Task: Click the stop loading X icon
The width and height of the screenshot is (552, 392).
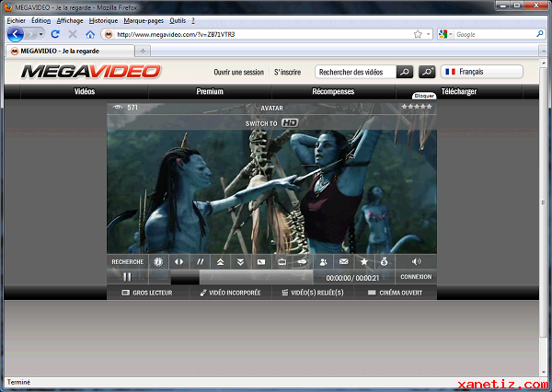Action: click(x=73, y=34)
